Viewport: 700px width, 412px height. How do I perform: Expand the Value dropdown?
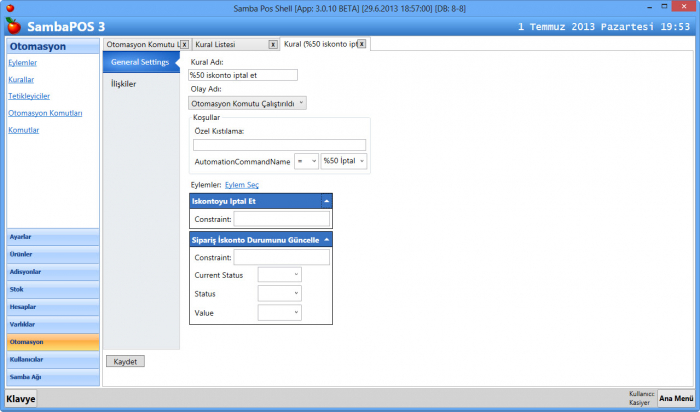tap(279, 313)
